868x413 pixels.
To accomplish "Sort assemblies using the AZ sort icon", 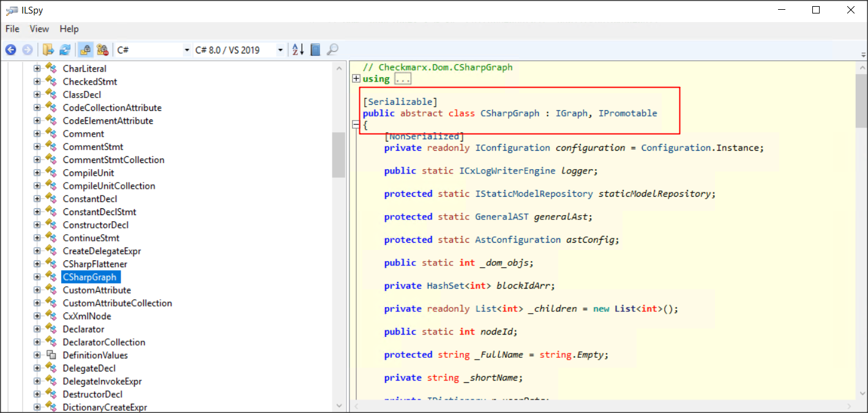I will [297, 50].
